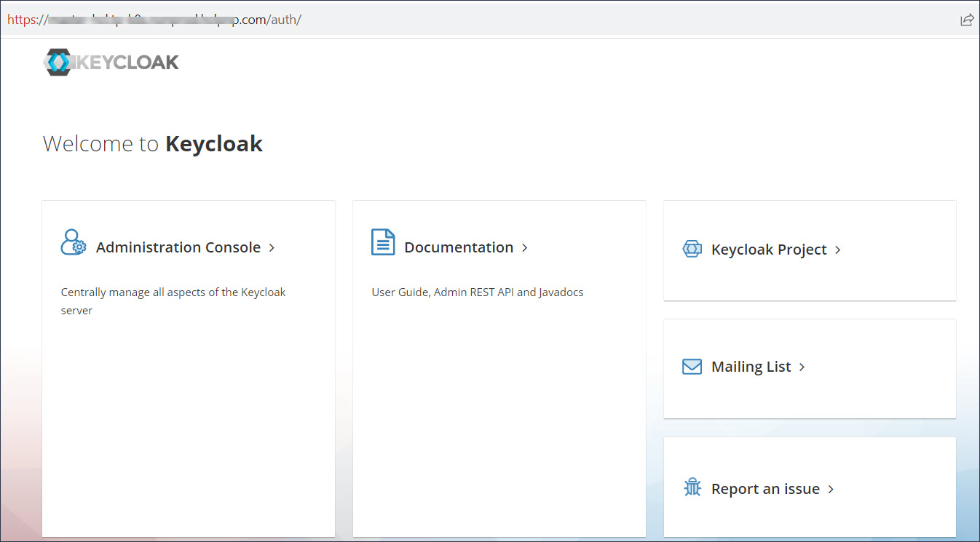Click the arrow next to Report an issue
The image size is (980, 542).
coord(830,489)
